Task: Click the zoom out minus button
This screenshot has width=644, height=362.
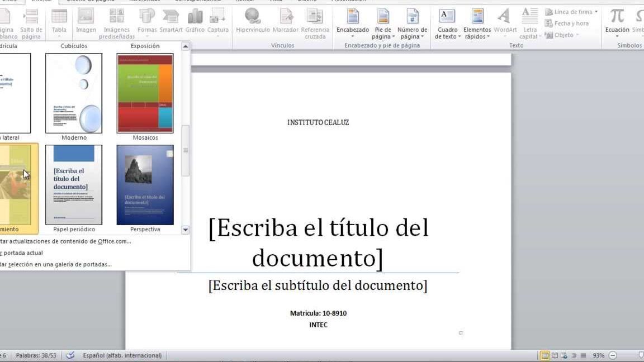Action: [x=613, y=355]
